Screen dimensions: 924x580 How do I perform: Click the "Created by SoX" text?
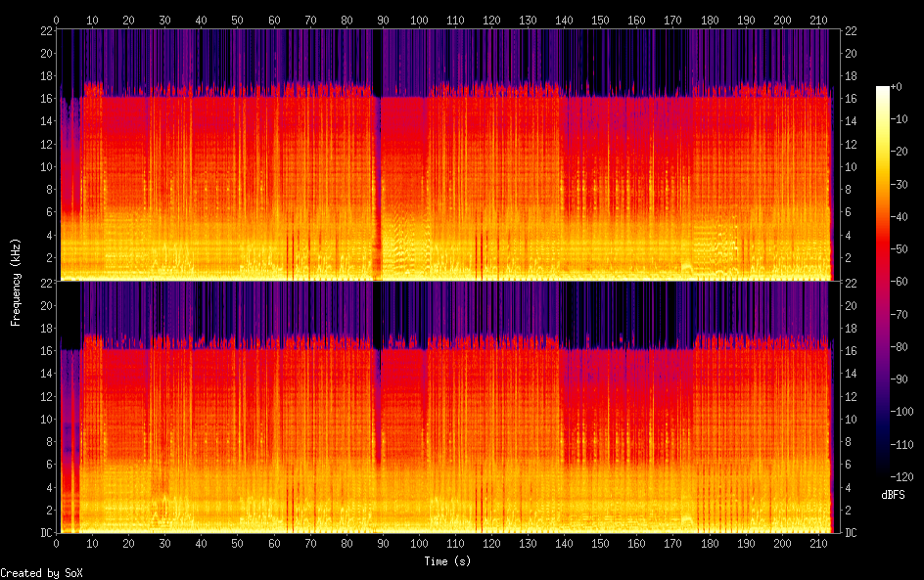(x=41, y=573)
